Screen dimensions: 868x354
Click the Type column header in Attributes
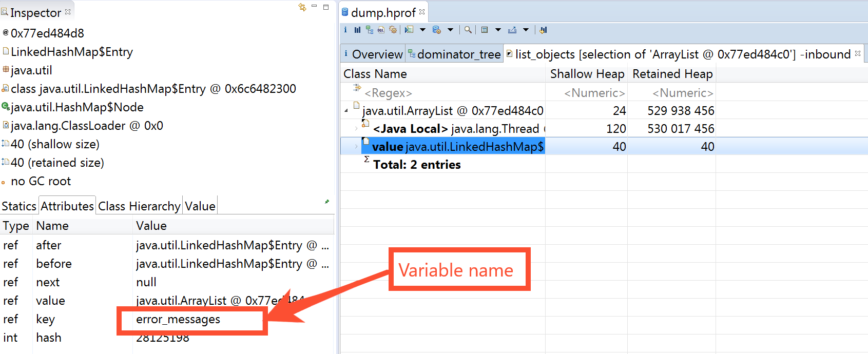(x=16, y=226)
